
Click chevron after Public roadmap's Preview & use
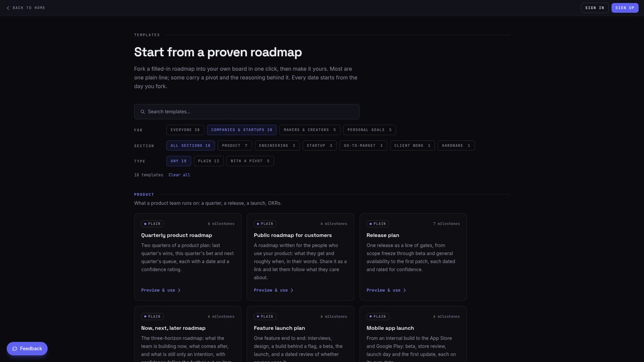[292, 290]
